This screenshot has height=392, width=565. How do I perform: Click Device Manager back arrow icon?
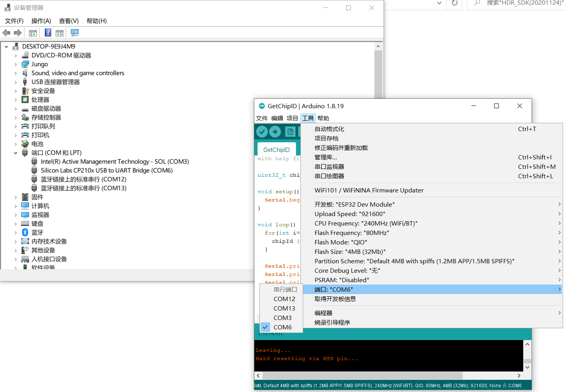click(x=6, y=33)
